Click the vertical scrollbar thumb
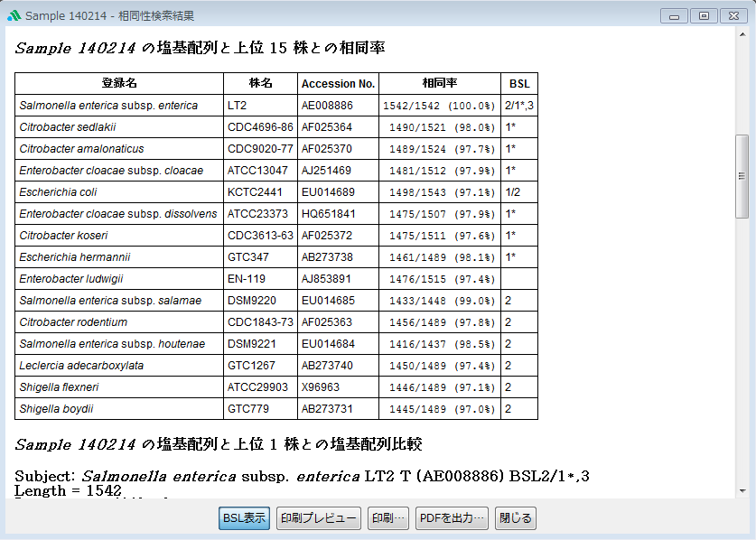Screen dimensions: 756x540 coord(742,176)
